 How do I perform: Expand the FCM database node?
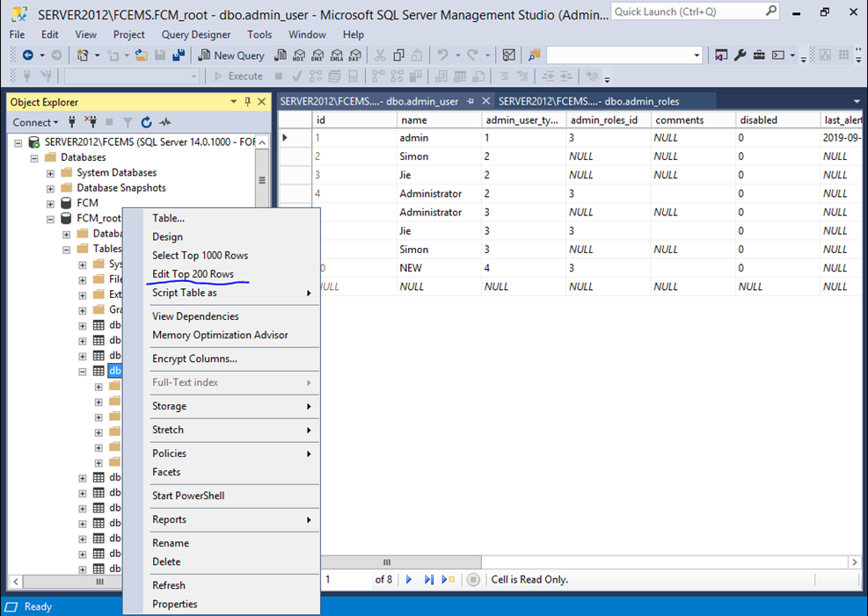click(51, 203)
